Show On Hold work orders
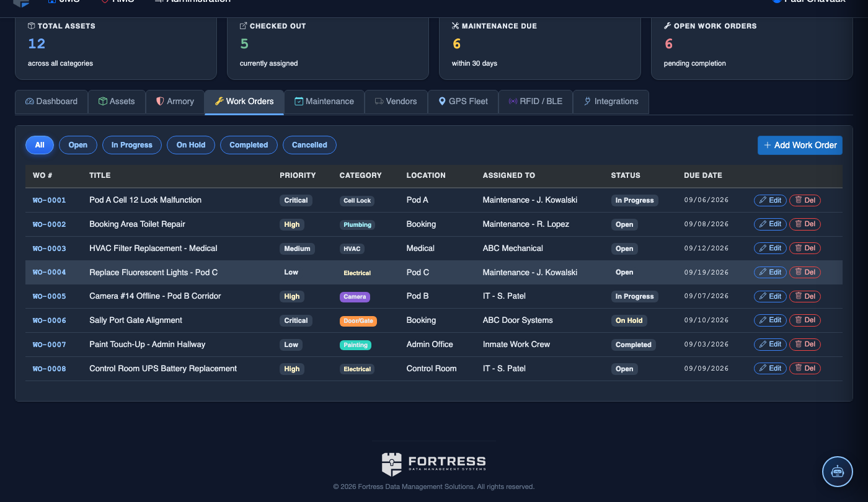 pos(191,145)
